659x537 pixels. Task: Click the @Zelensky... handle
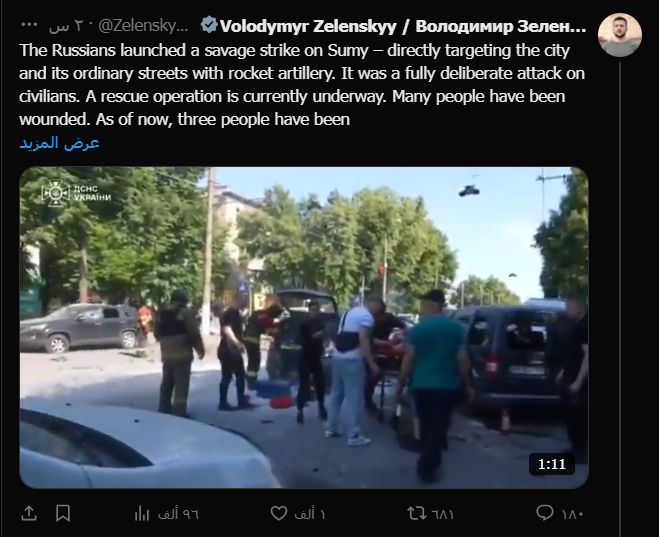(x=143, y=26)
